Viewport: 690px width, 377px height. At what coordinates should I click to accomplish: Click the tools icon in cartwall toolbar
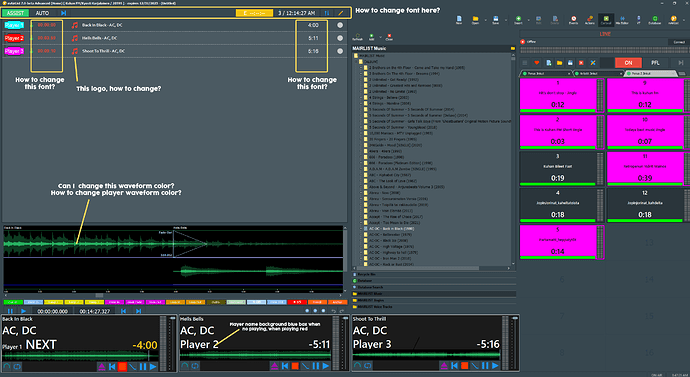pyautogui.click(x=593, y=63)
